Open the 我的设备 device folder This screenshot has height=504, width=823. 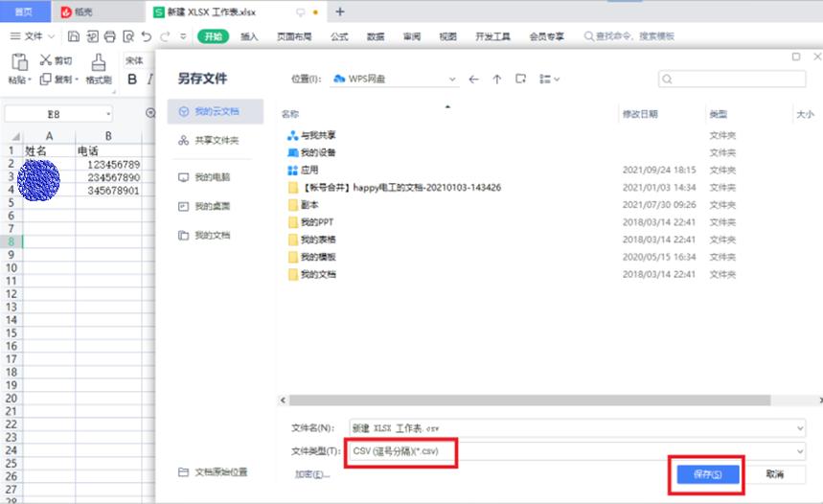(311, 152)
